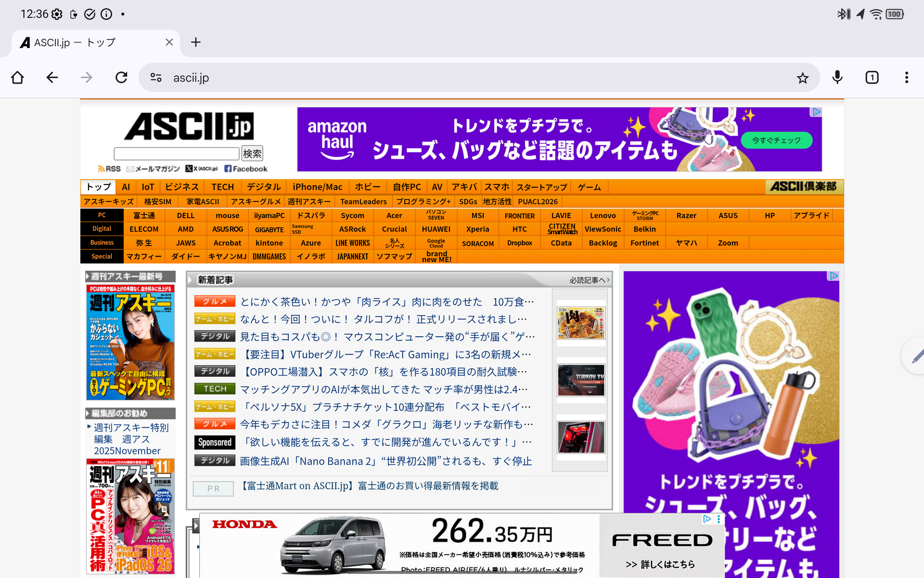
Task: Bookmark page with the star icon
Action: tap(802, 78)
